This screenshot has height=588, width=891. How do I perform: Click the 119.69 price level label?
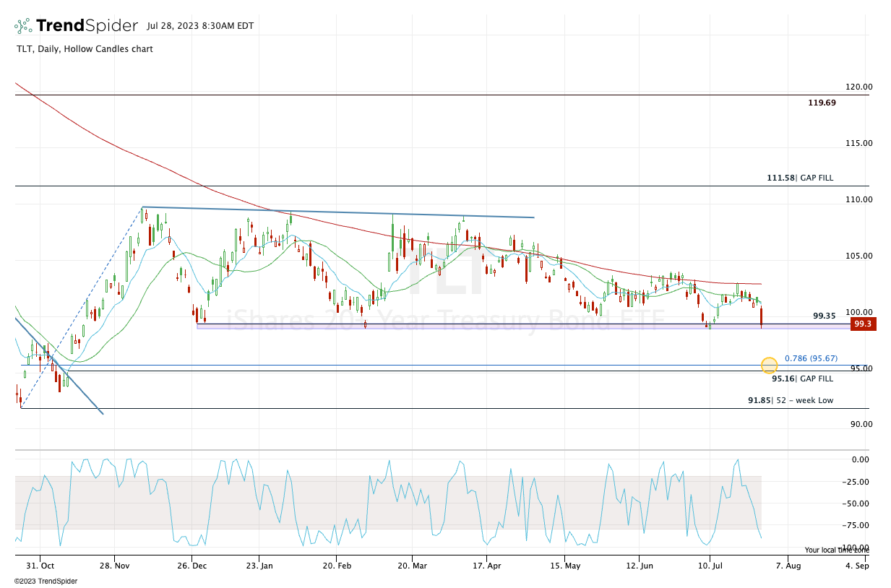click(x=822, y=103)
